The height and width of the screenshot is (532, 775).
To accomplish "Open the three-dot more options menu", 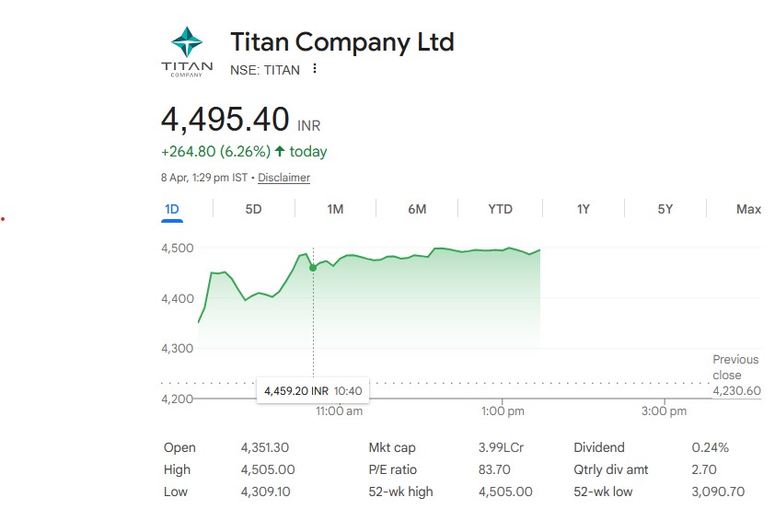I will coord(315,69).
